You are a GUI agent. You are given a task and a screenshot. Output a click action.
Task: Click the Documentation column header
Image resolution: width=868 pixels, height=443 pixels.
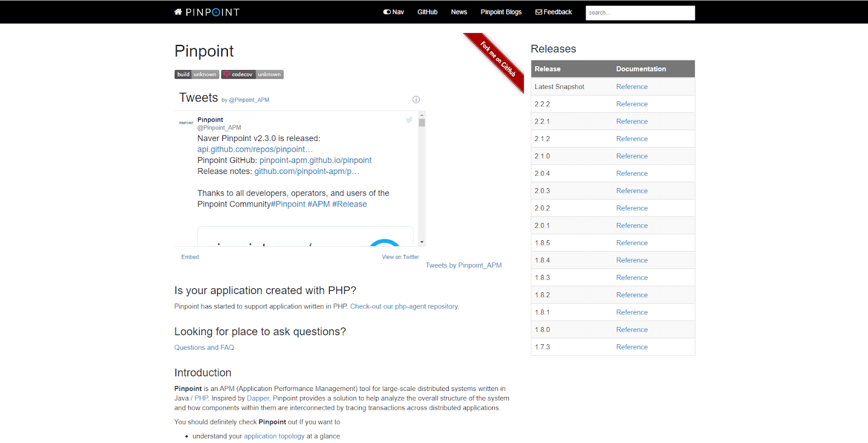pyautogui.click(x=654, y=69)
